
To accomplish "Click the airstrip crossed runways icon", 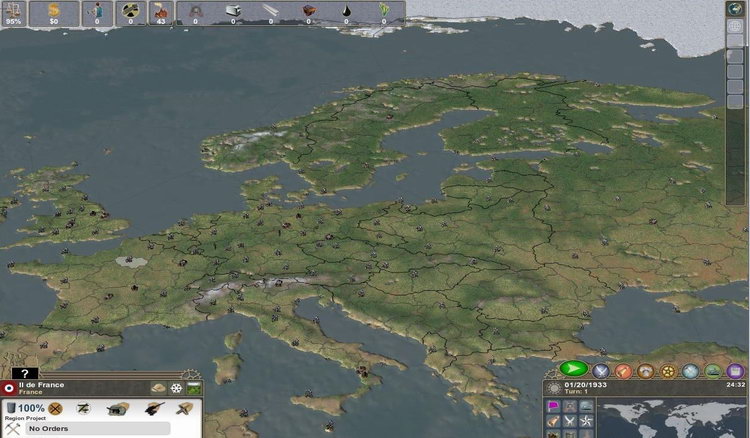I will (x=83, y=408).
